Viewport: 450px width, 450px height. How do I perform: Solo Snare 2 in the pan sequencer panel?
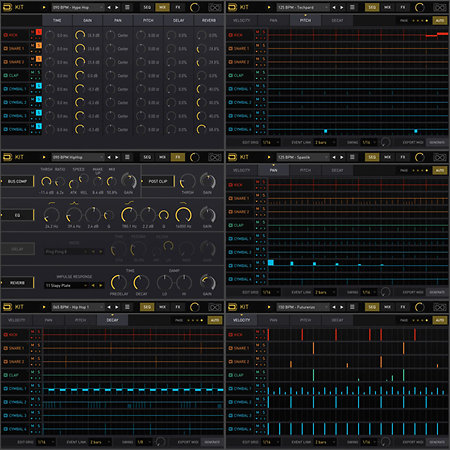point(264,209)
